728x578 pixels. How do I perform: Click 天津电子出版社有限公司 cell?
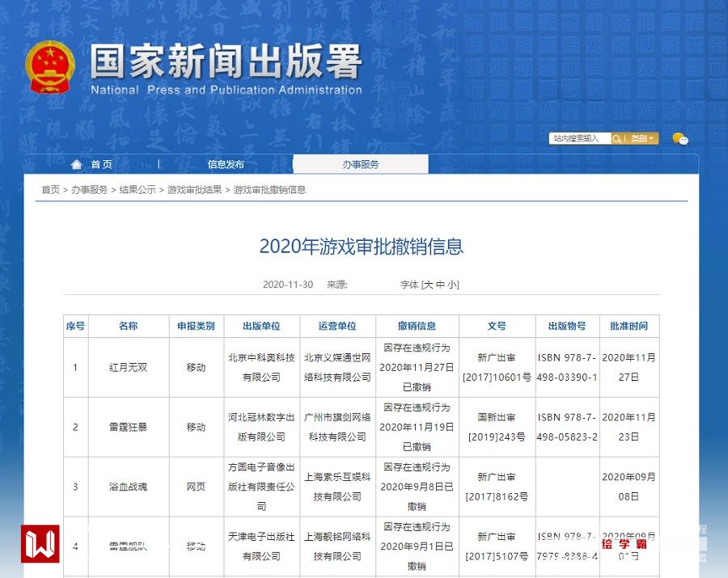(261, 546)
